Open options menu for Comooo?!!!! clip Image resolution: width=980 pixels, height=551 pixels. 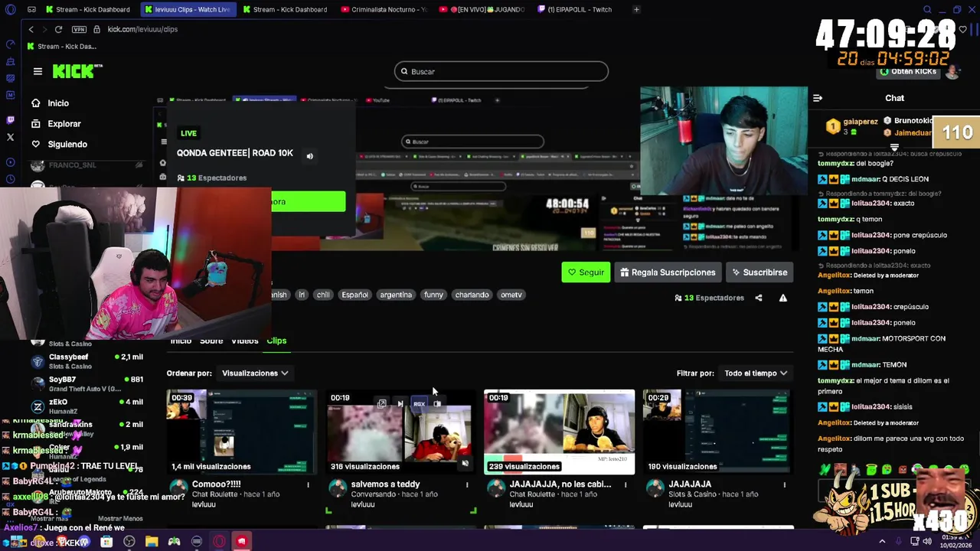click(x=308, y=485)
